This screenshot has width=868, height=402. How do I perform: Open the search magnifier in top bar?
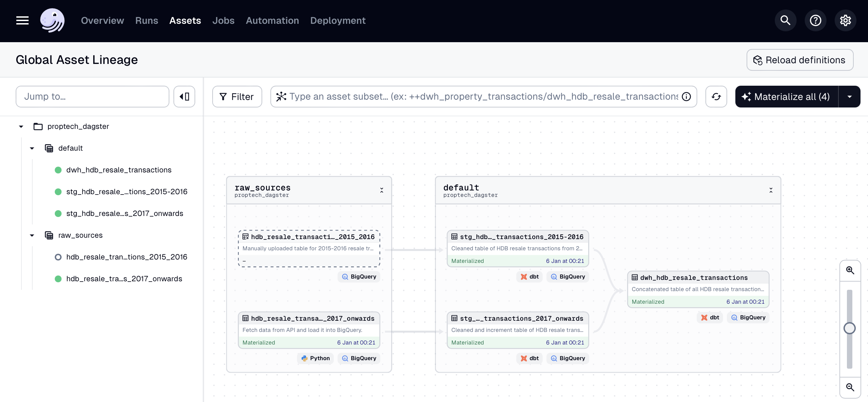pyautogui.click(x=785, y=20)
